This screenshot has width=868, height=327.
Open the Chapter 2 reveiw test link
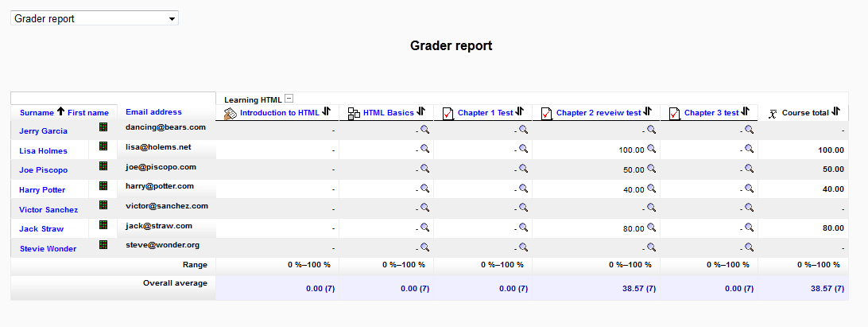point(599,113)
